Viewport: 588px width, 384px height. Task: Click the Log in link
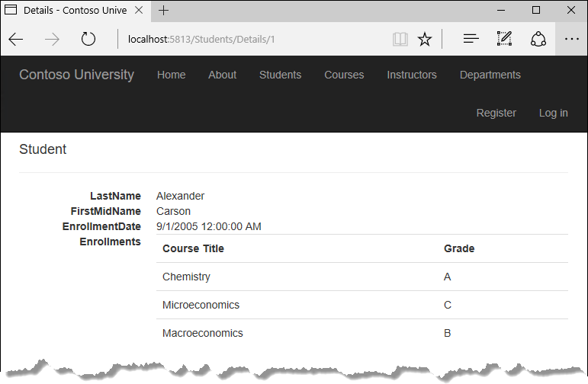[553, 113]
